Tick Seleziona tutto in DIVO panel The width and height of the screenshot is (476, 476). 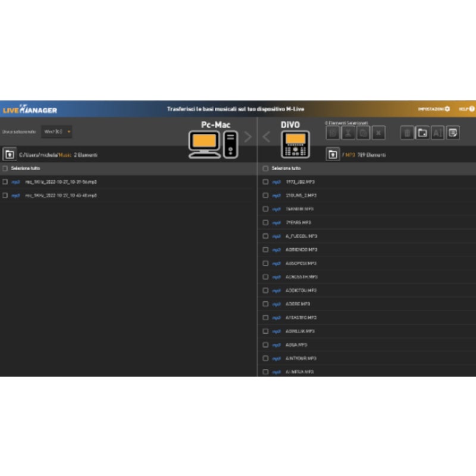click(x=265, y=168)
